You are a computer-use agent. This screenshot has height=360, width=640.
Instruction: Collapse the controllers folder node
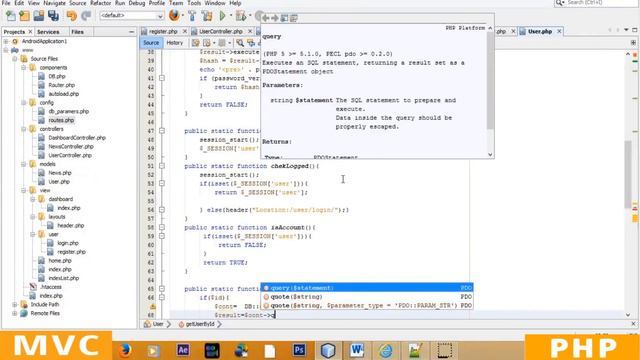[x=24, y=129]
